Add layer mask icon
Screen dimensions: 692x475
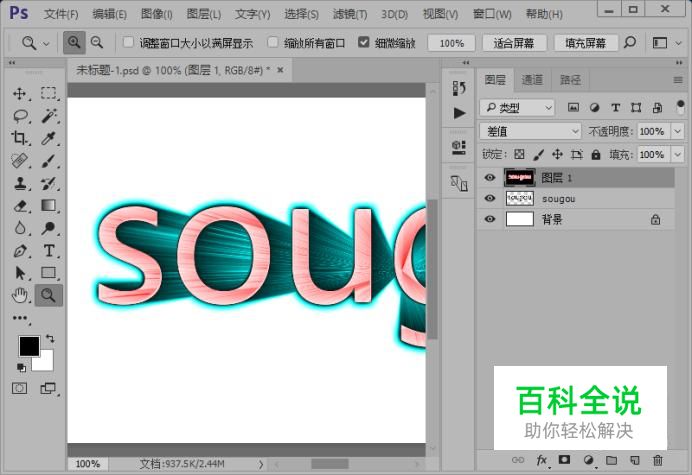564,460
